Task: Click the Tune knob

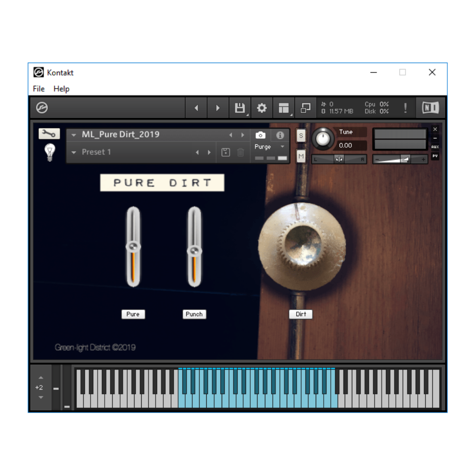Action: pos(323,139)
